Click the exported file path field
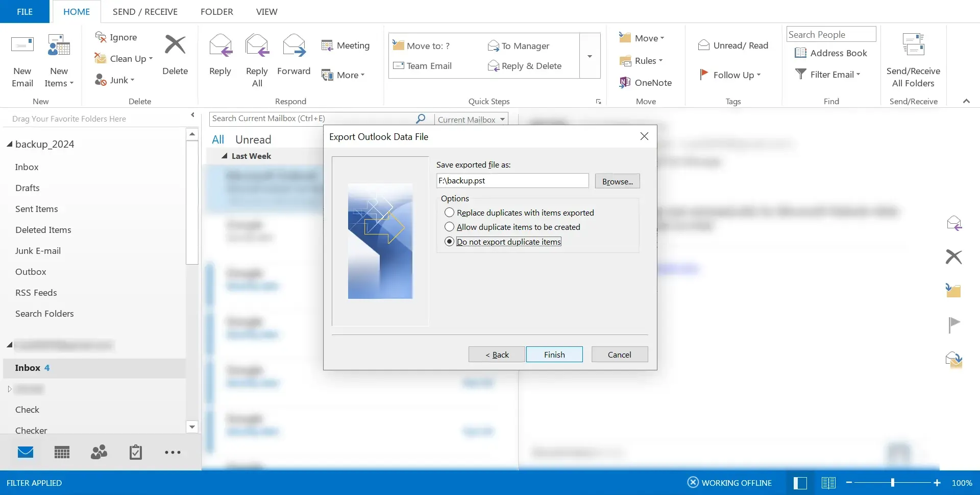This screenshot has height=495, width=980. coord(512,180)
